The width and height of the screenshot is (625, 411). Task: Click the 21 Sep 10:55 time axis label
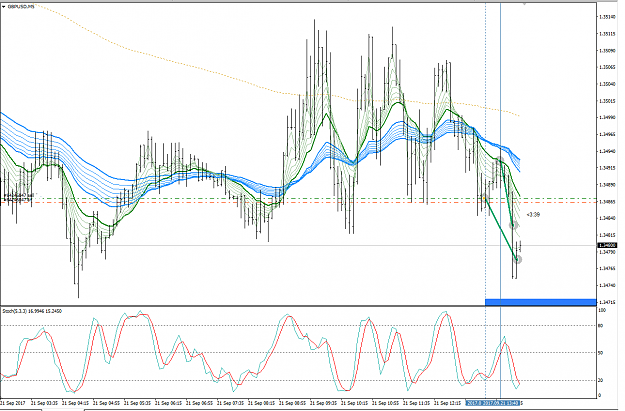click(x=386, y=403)
